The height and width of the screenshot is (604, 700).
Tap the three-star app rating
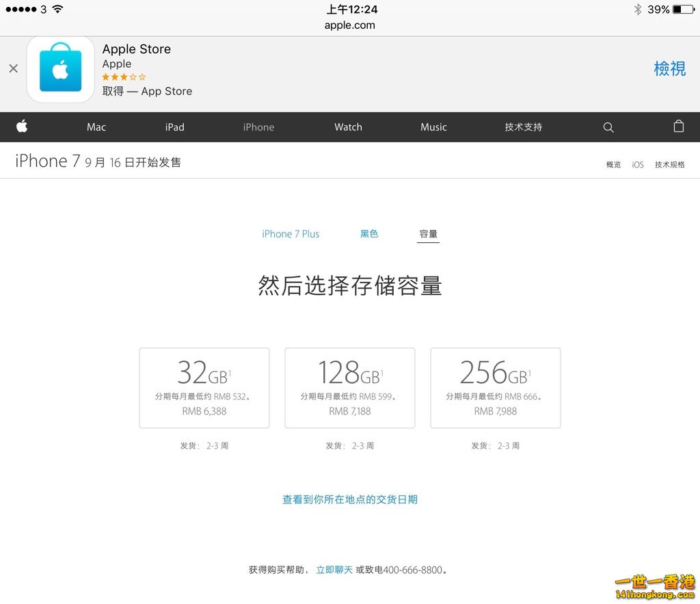click(124, 77)
